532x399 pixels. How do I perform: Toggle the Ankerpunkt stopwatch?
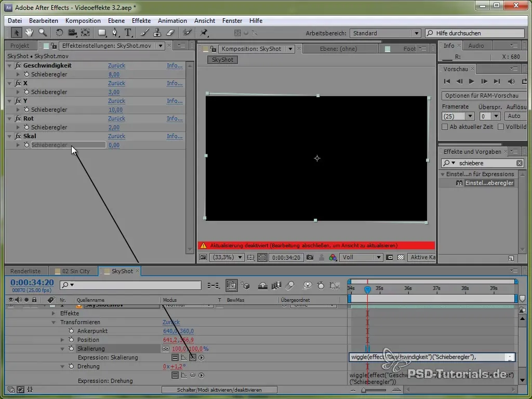coord(71,331)
